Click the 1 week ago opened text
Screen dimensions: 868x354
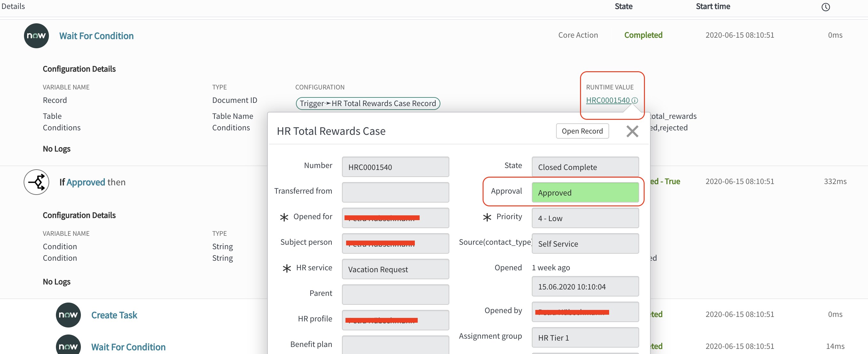(x=551, y=267)
